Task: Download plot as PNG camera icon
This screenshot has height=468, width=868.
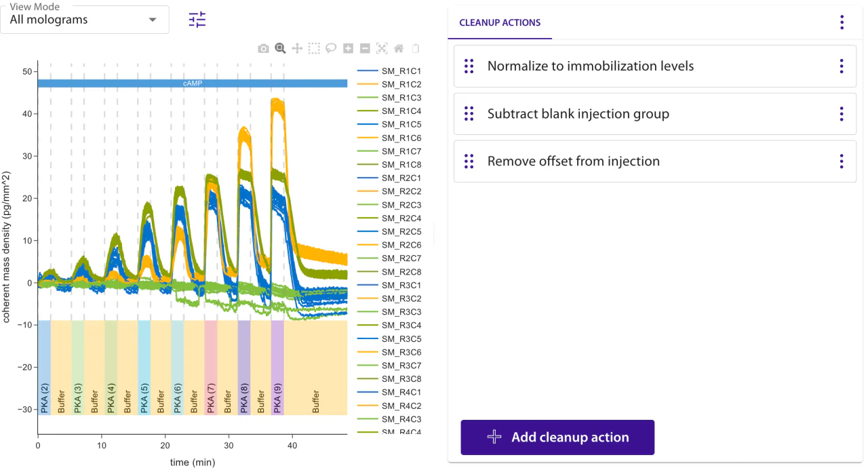Action: click(x=263, y=48)
